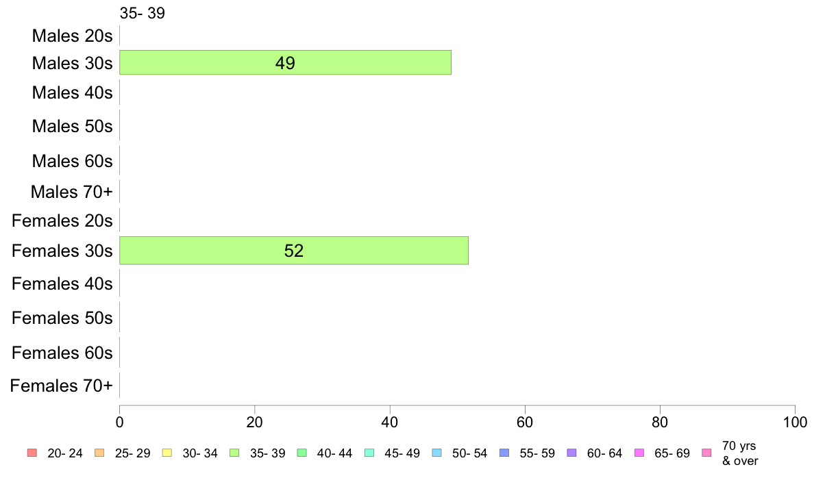Select the 40-44 green legend swatch
Viewport: 814px width, 504px height.
point(301,453)
